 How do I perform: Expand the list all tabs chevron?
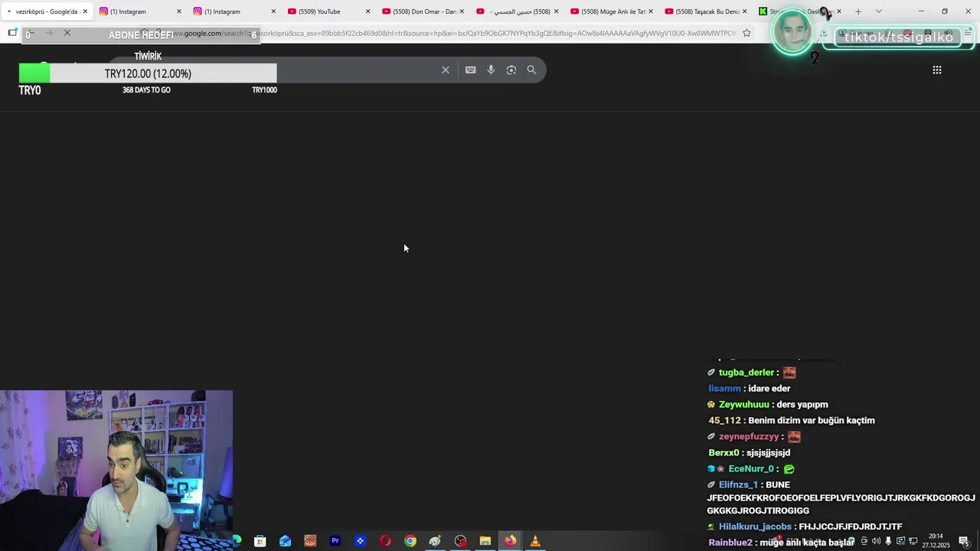coord(878,11)
